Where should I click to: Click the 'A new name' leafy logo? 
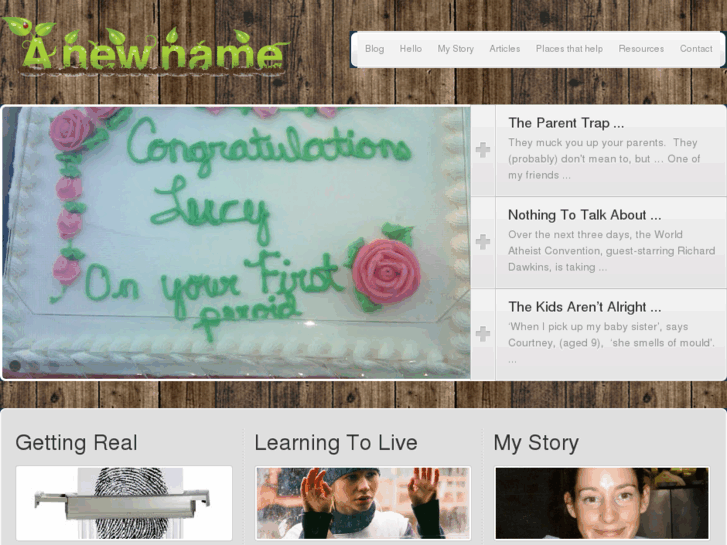coord(145,47)
